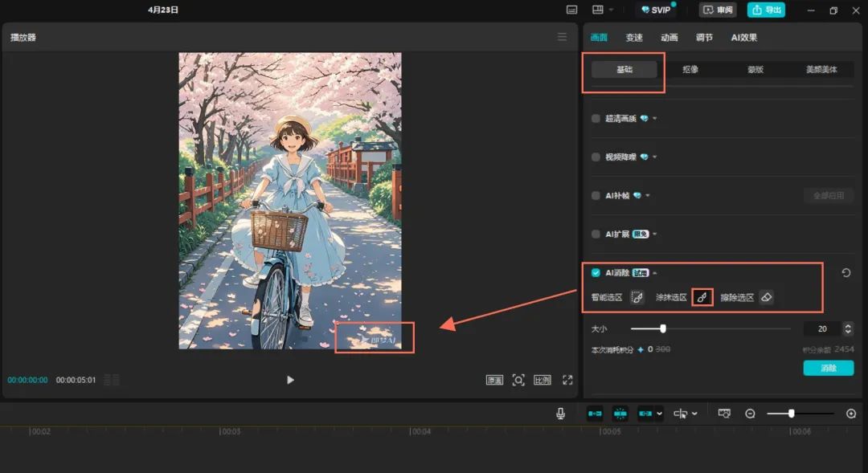Zoom out the timeline with minus icon
This screenshot has width=868, height=473.
point(750,414)
